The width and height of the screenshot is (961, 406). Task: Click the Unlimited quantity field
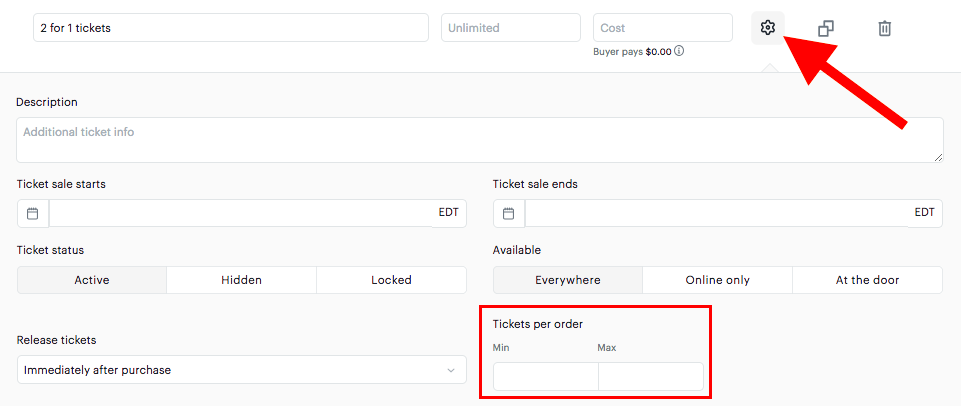coord(511,28)
